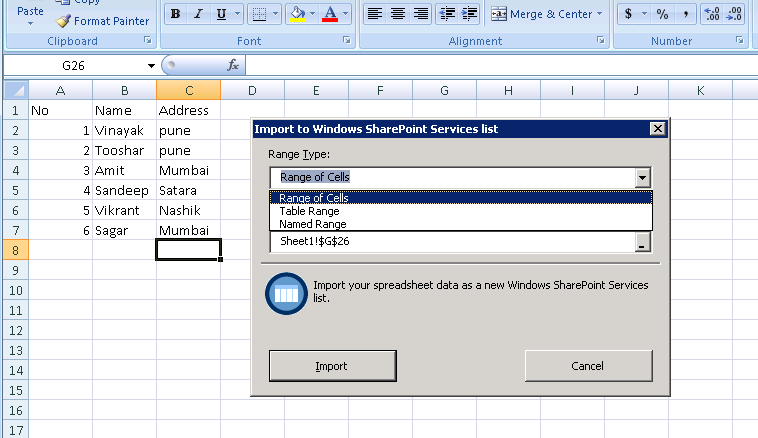Open Name Box dropdown arrow
Viewport: 758px width, 438px height.
(151, 65)
